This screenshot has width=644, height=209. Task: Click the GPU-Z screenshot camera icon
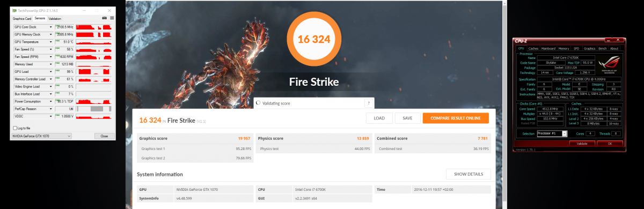104,18
